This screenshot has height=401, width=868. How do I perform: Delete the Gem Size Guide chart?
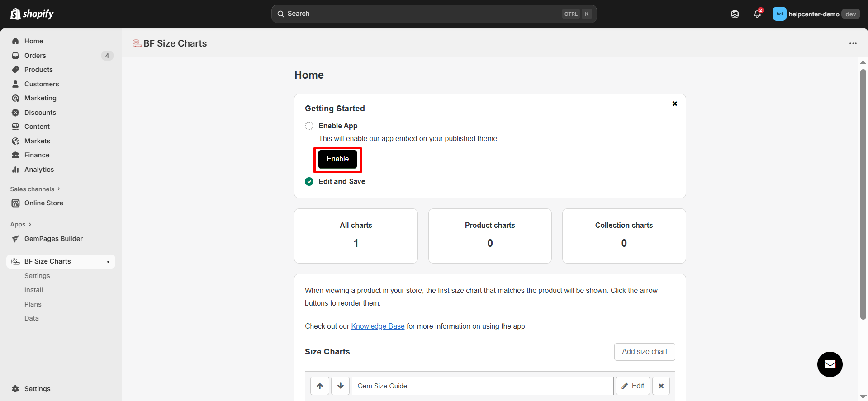tap(661, 386)
